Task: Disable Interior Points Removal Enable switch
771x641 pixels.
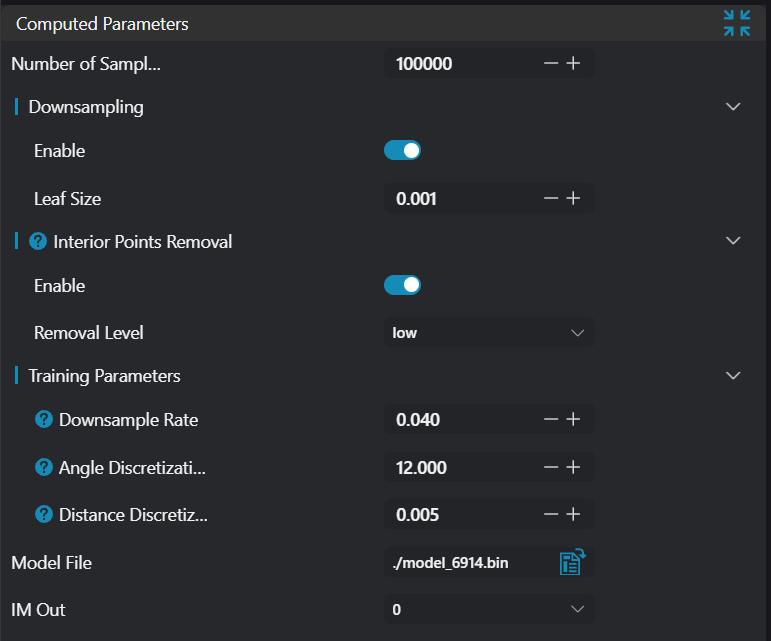Action: tap(402, 286)
